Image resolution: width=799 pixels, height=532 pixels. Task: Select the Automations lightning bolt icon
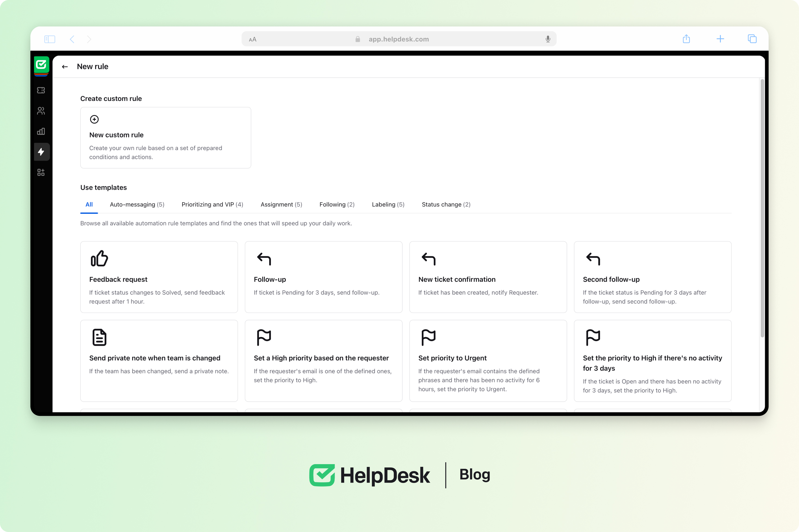[42, 152]
